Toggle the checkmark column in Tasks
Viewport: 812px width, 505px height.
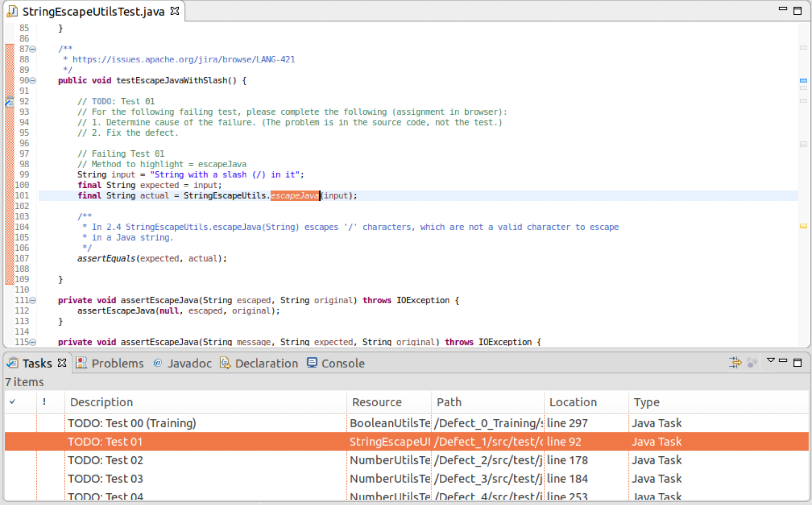(12, 402)
